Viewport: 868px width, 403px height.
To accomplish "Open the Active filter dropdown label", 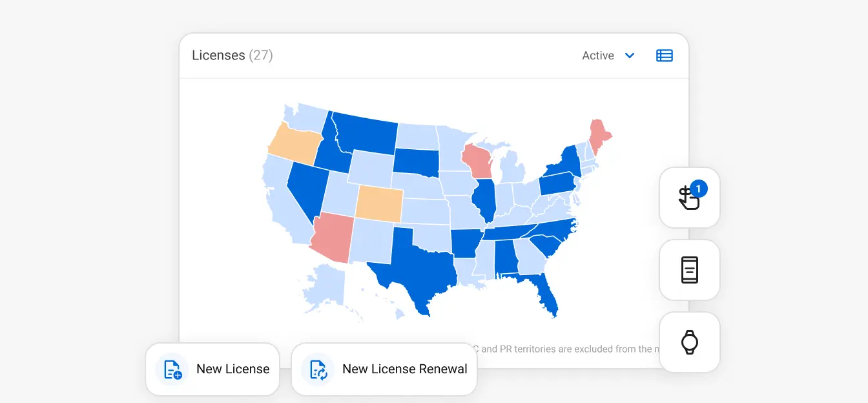I will [597, 56].
